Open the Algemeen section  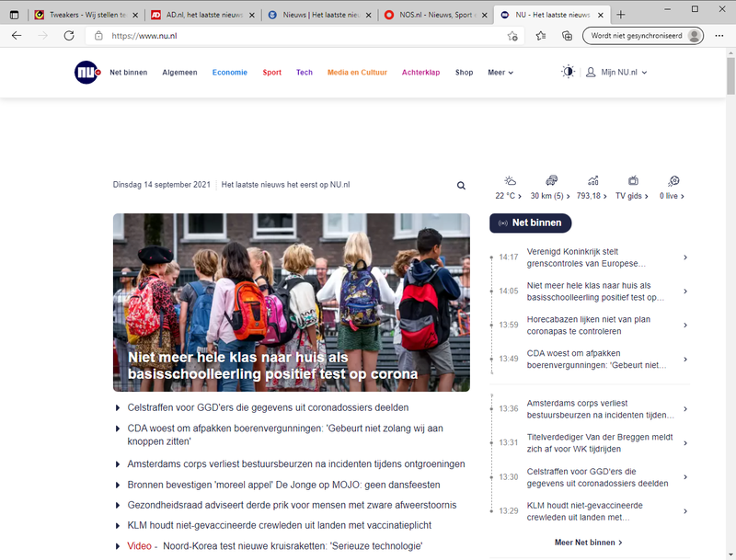[x=179, y=73]
